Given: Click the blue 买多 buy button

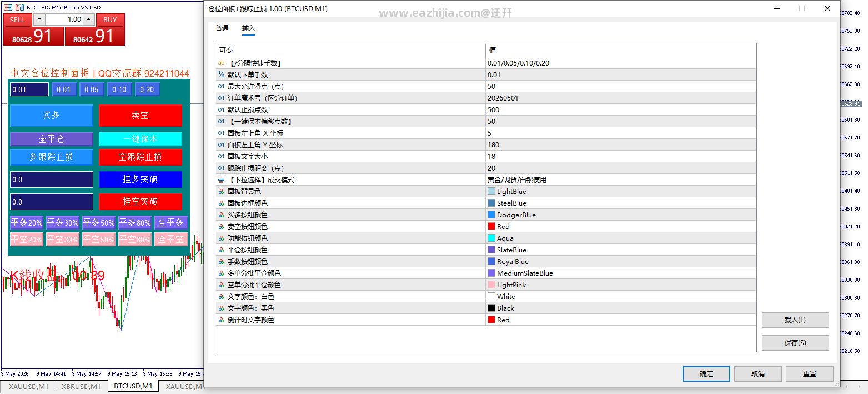Looking at the screenshot, I should (52, 116).
